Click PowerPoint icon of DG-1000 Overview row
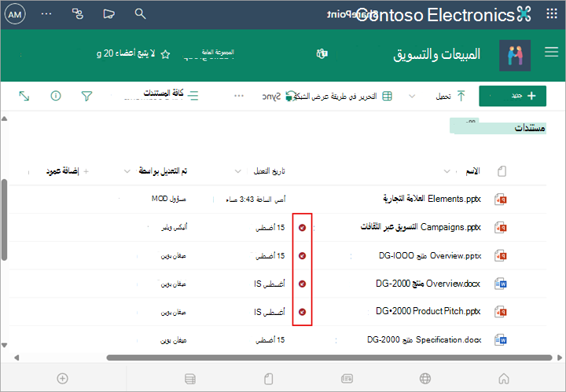The width and height of the screenshot is (566, 392). pyautogui.click(x=501, y=255)
